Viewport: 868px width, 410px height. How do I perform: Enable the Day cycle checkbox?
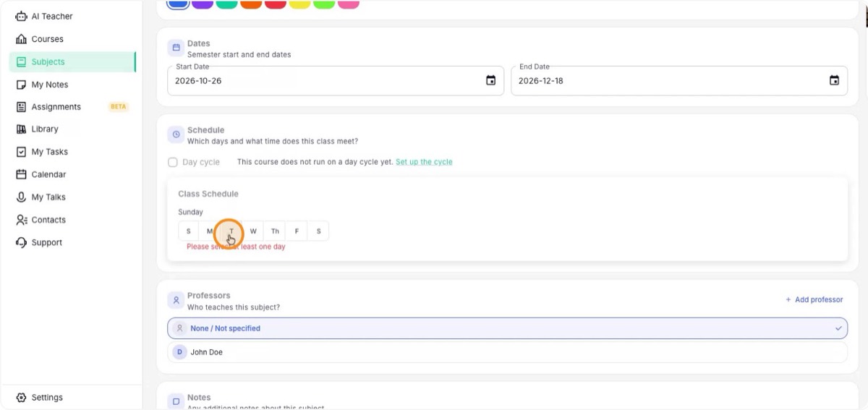tap(173, 162)
